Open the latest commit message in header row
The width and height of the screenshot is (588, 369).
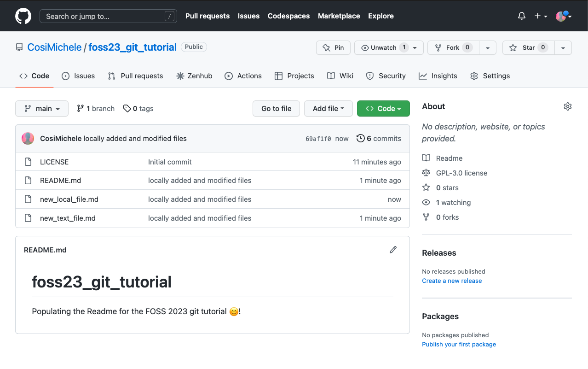coord(135,139)
